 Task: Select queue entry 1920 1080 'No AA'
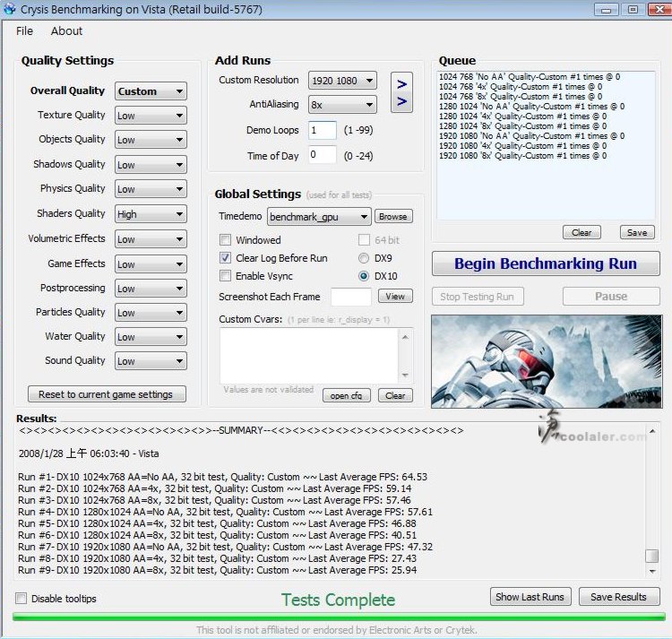531,136
